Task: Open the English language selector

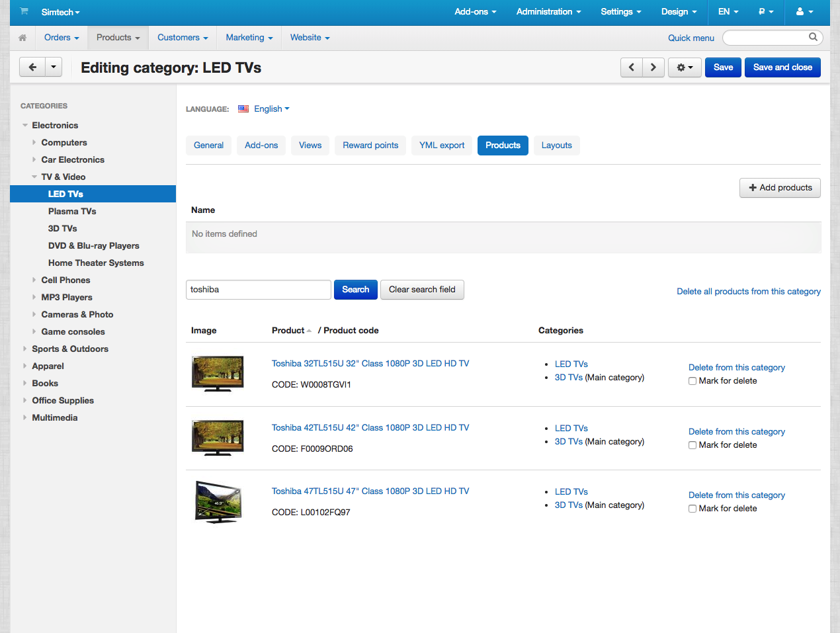Action: point(272,109)
